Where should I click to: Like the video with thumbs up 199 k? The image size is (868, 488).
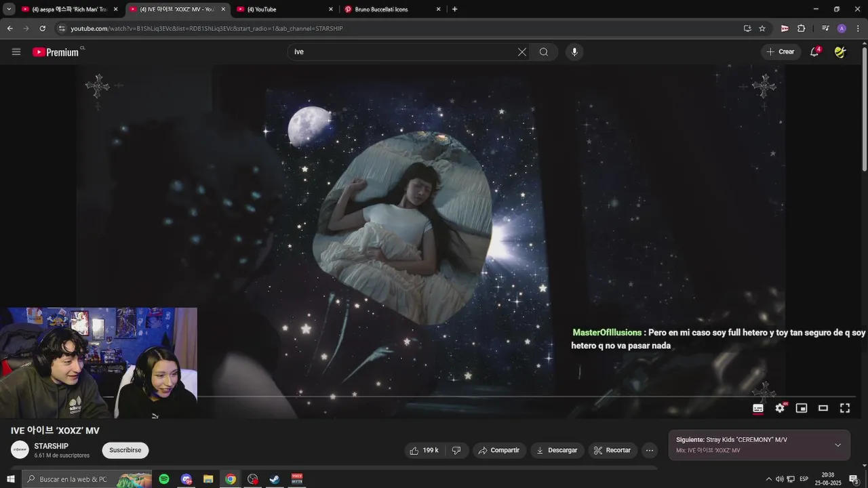pos(424,450)
